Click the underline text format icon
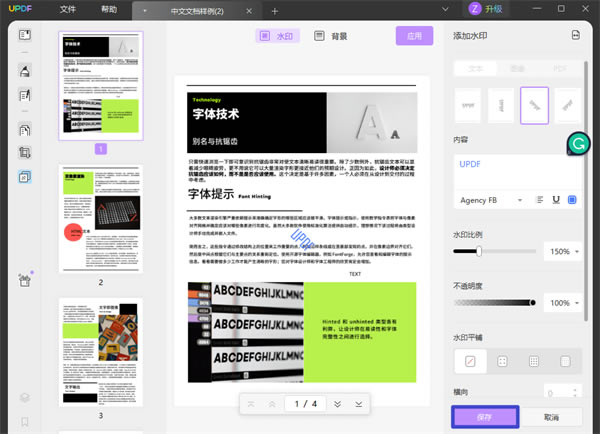The image size is (600, 434). coord(555,200)
